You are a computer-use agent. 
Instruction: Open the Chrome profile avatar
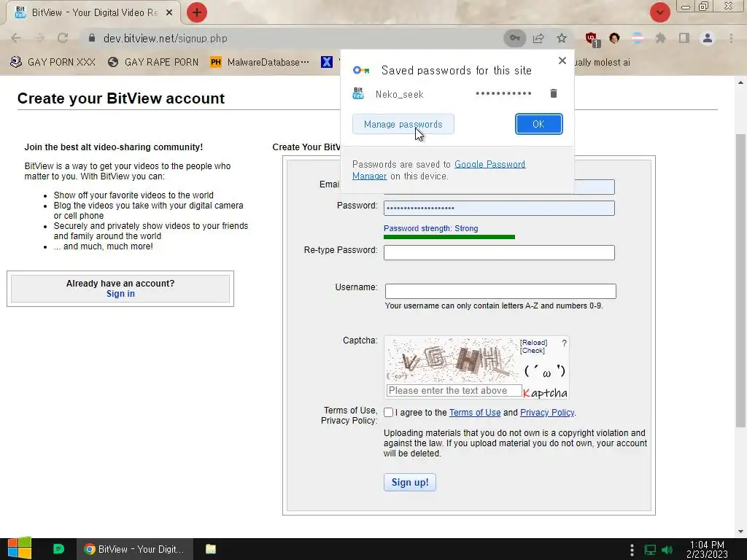coord(708,38)
